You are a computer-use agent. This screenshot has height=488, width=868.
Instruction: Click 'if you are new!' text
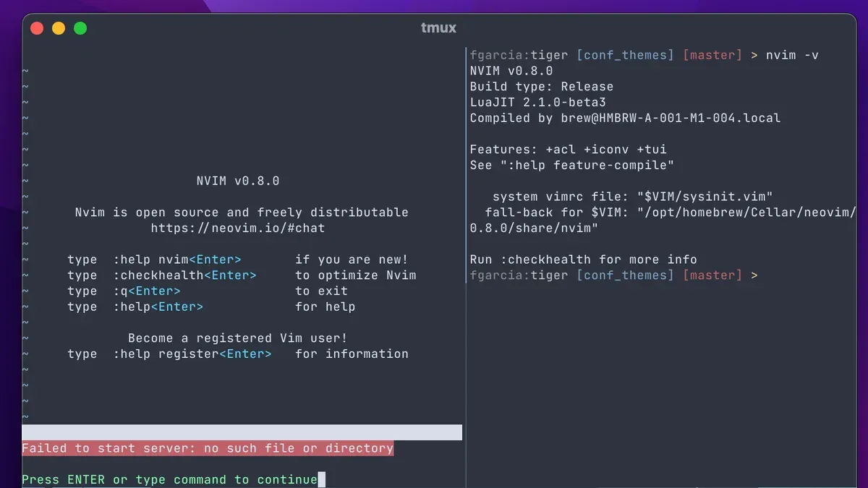[x=352, y=260]
